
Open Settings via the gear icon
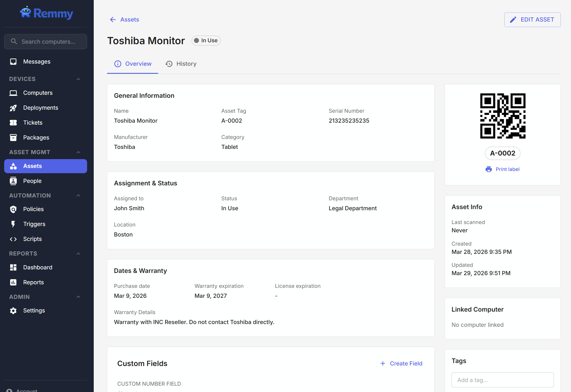point(13,311)
